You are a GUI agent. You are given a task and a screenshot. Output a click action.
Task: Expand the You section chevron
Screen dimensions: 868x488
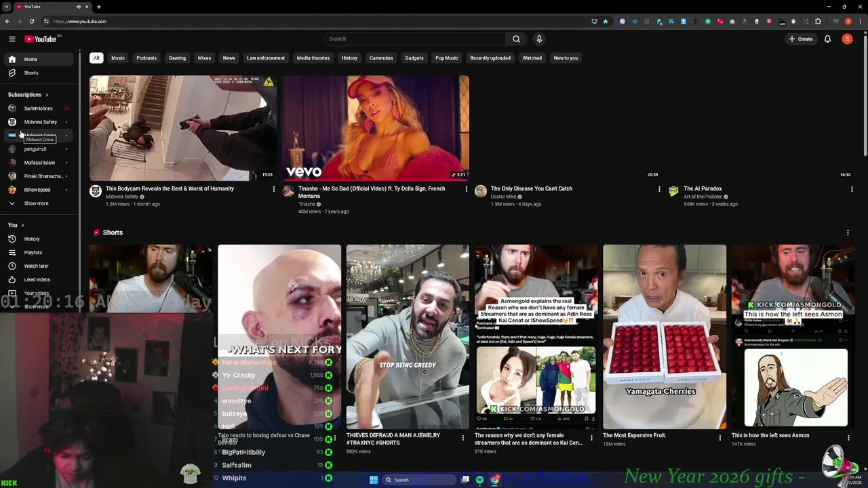(22, 225)
